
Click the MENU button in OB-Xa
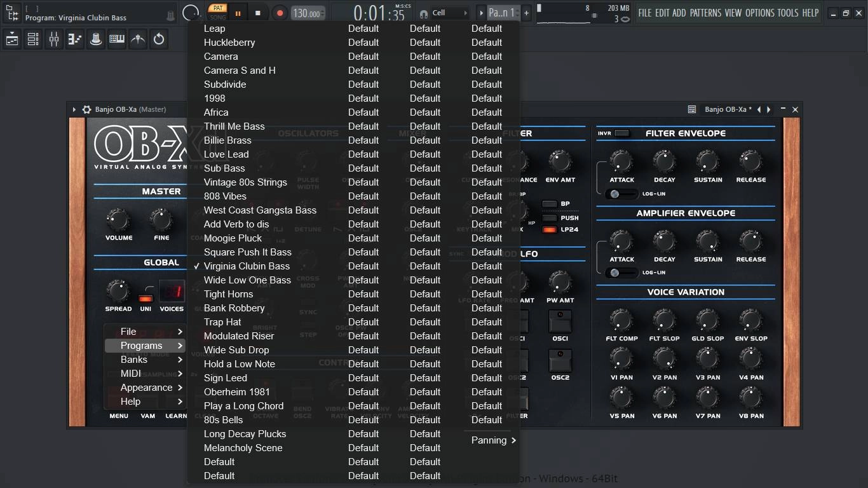pyautogui.click(x=119, y=416)
